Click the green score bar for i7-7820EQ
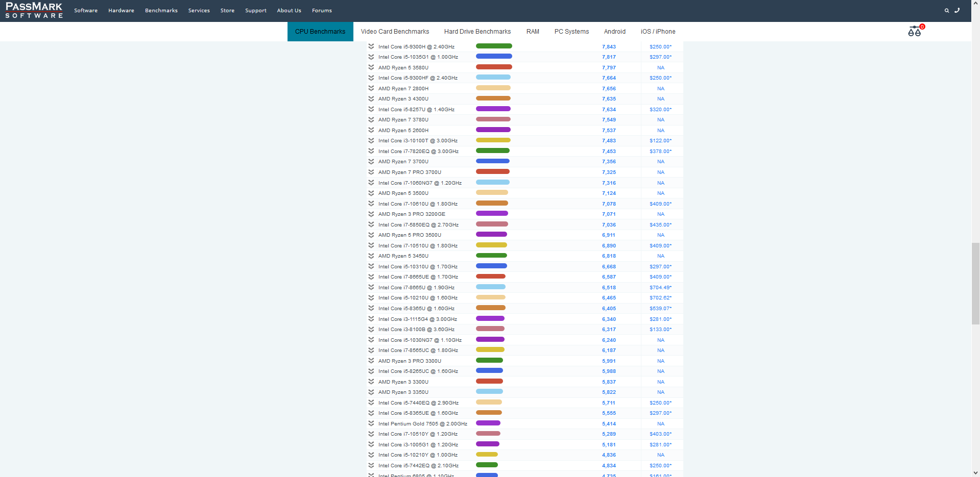 [x=492, y=151]
